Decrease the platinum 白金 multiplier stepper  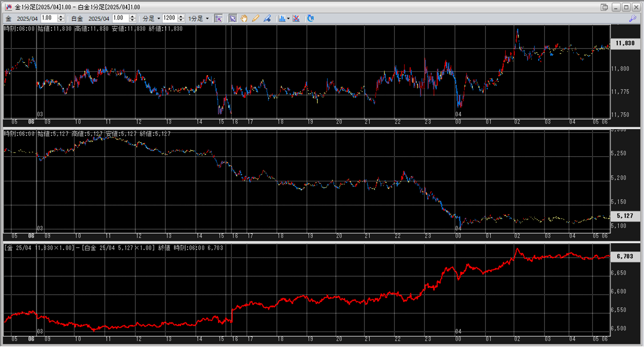click(132, 20)
